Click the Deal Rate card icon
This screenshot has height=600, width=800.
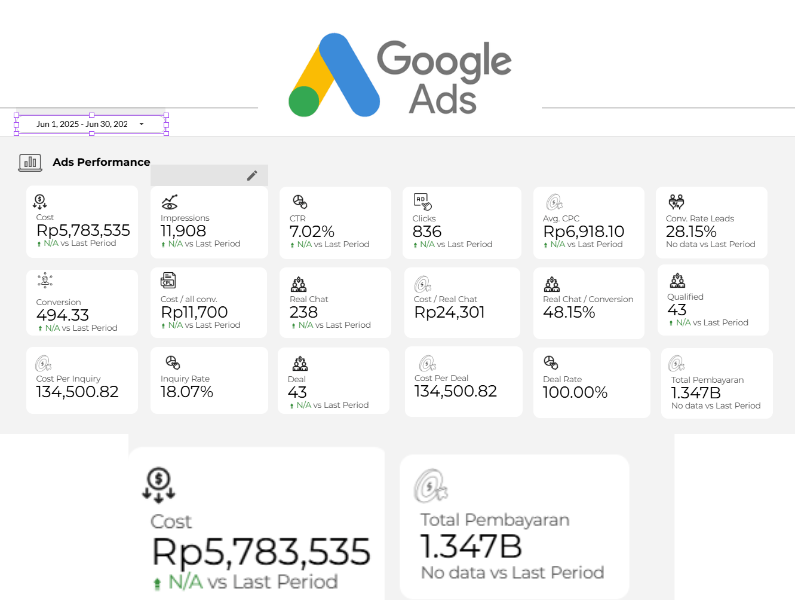coord(551,363)
